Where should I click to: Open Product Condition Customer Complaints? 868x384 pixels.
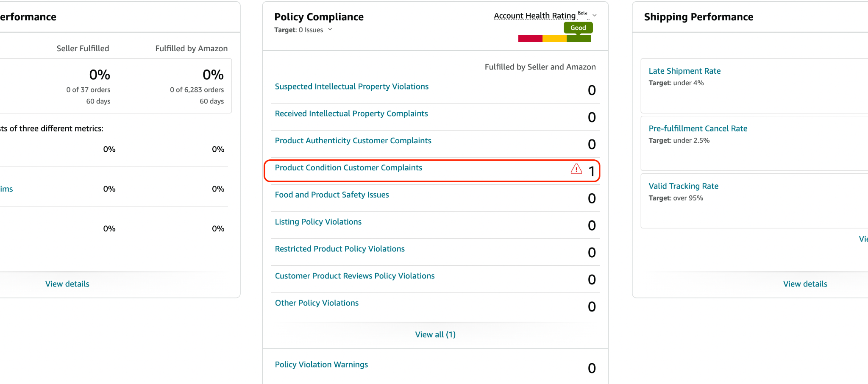point(348,168)
